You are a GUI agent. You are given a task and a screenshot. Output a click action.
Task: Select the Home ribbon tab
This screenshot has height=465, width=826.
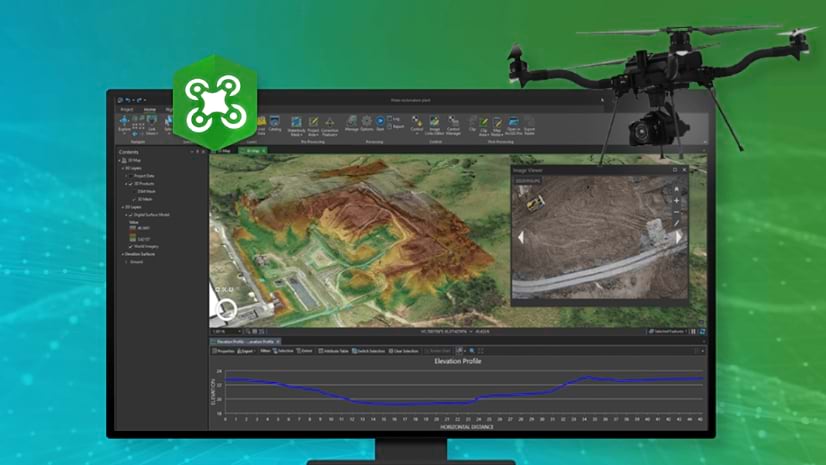(x=150, y=110)
